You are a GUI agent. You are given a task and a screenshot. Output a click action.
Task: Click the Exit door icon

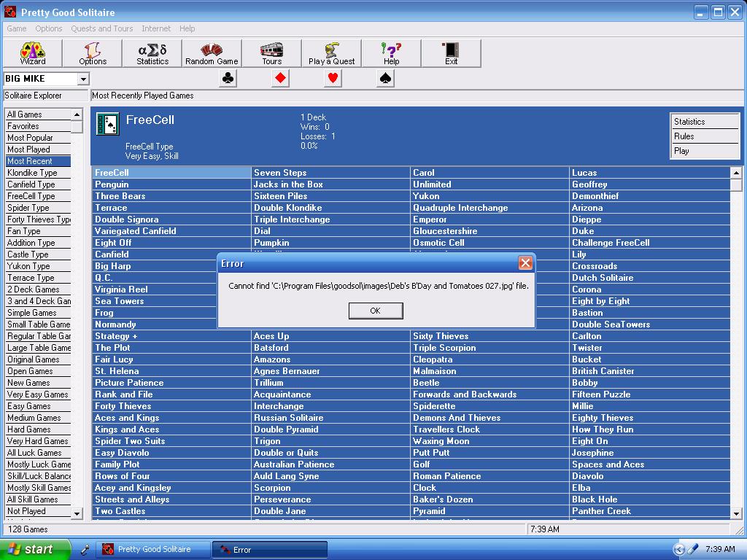pyautogui.click(x=451, y=52)
